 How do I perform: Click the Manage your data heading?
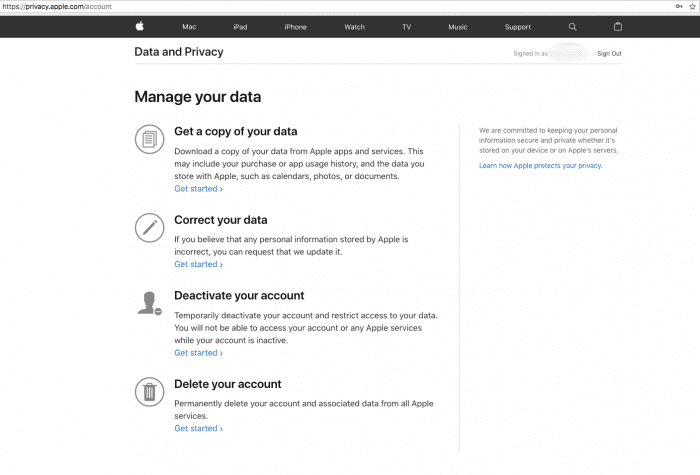[198, 97]
